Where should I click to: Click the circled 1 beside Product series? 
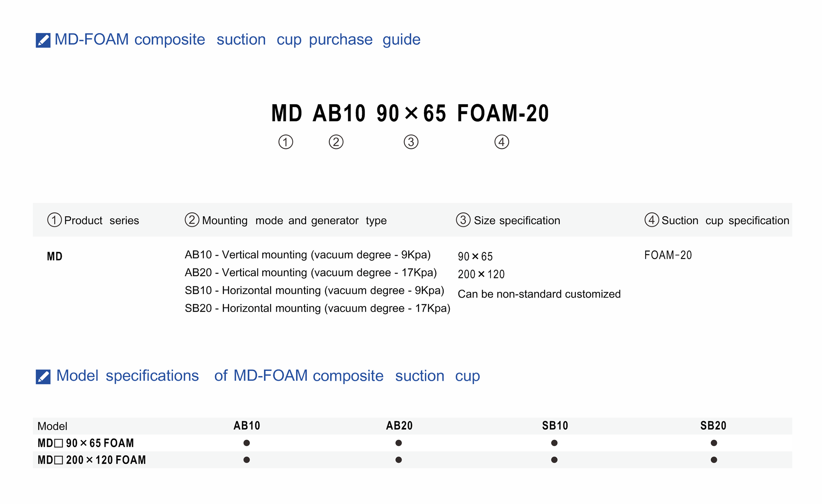click(x=55, y=220)
